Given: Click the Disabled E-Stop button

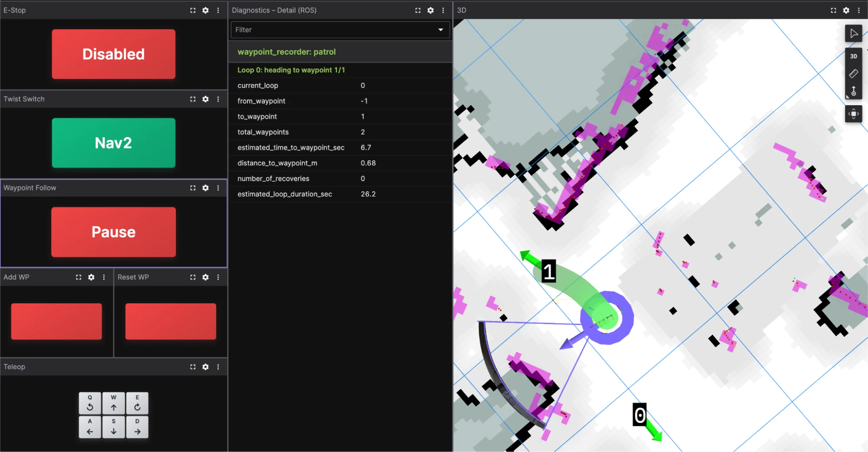Looking at the screenshot, I should click(x=114, y=54).
